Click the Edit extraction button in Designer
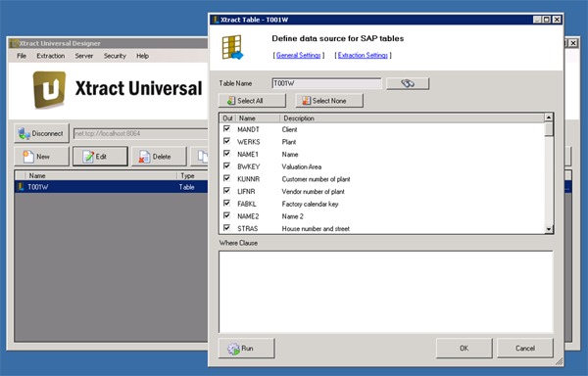The image size is (588, 376). tap(100, 157)
